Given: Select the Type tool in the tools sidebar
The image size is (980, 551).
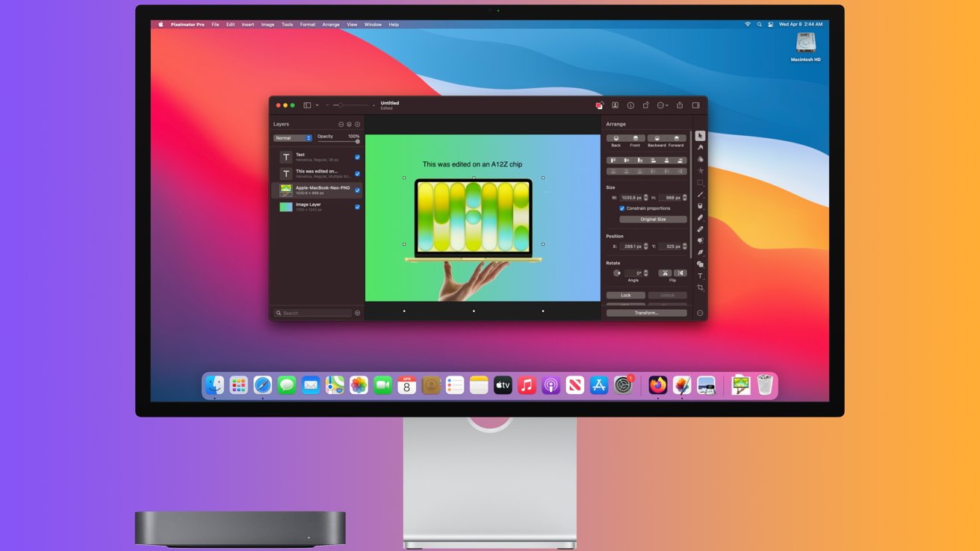Looking at the screenshot, I should [x=700, y=276].
